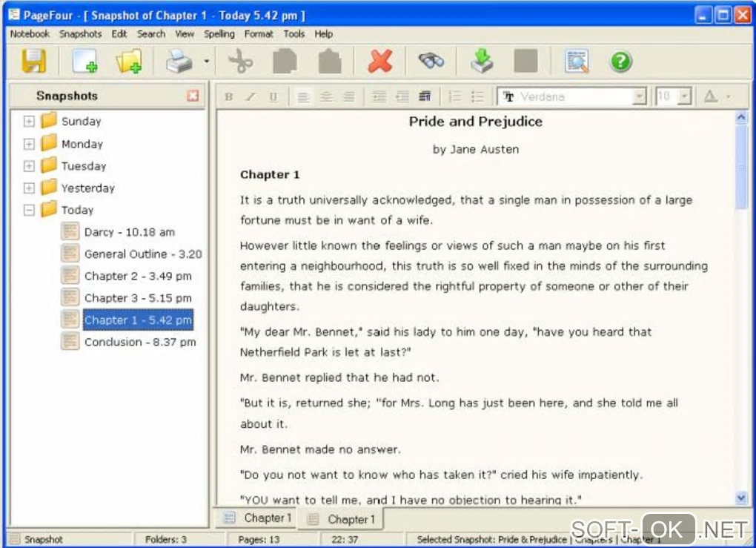Expand the Monday folder
Screen dimensions: 756x548
click(29, 144)
